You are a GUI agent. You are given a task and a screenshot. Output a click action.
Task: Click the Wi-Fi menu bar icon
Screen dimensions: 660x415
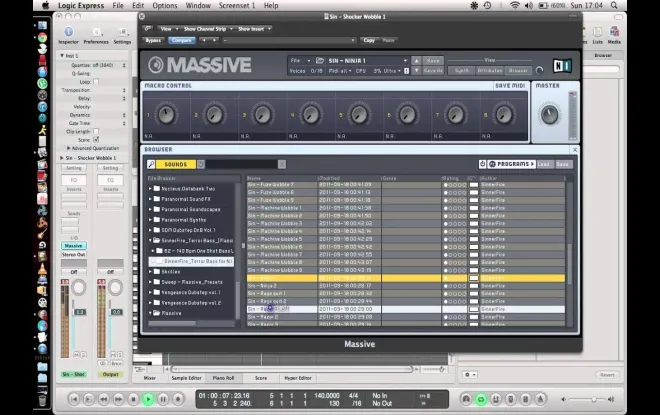[x=514, y=5]
